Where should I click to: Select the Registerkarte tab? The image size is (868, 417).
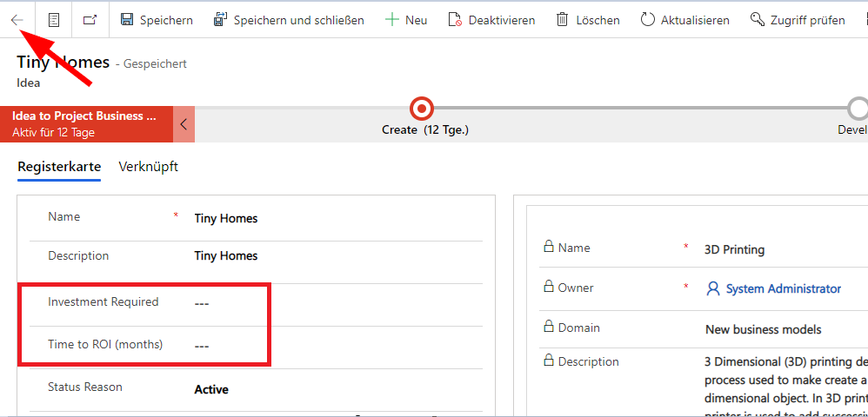[59, 167]
